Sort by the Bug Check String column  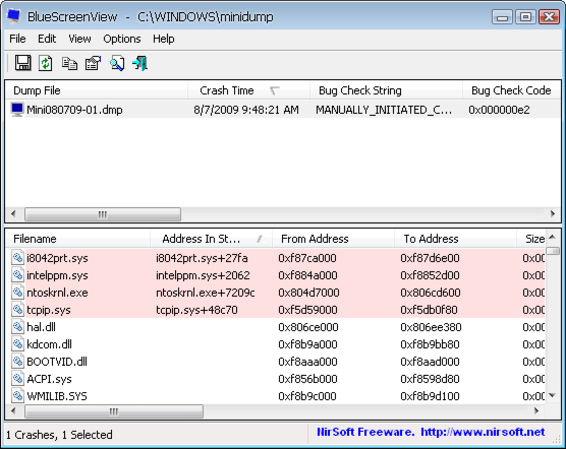coord(386,90)
